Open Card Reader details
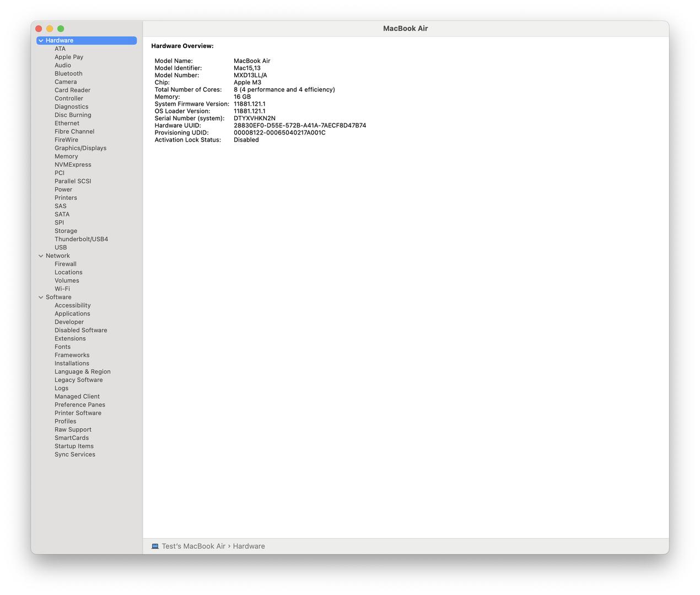700x595 pixels. coord(72,90)
